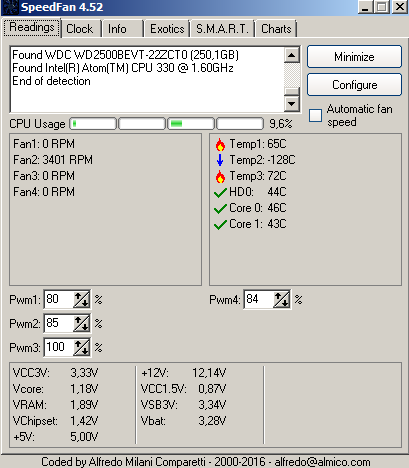This screenshot has height=468, width=409.
Task: Click the +12V 12,14V voltage value
Action: [209, 373]
